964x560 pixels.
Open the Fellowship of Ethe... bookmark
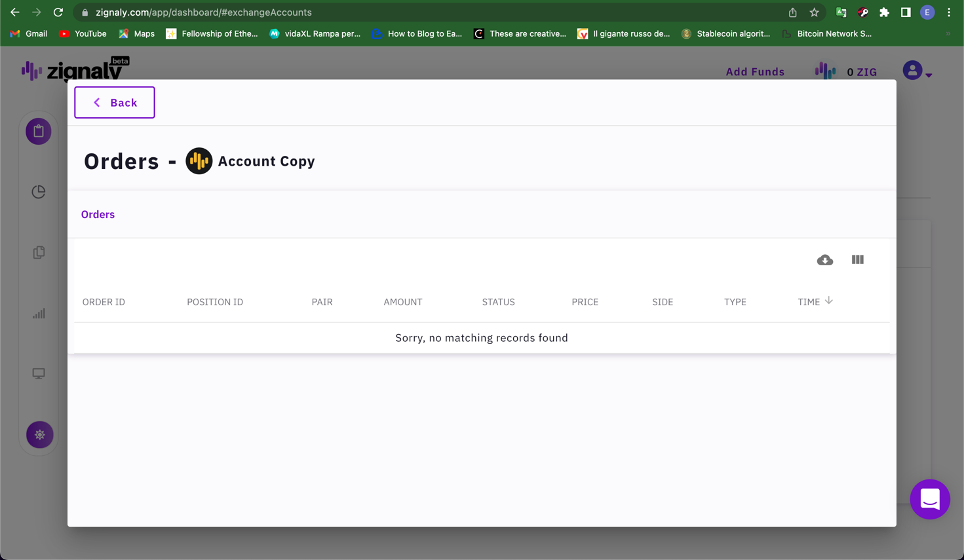click(212, 34)
